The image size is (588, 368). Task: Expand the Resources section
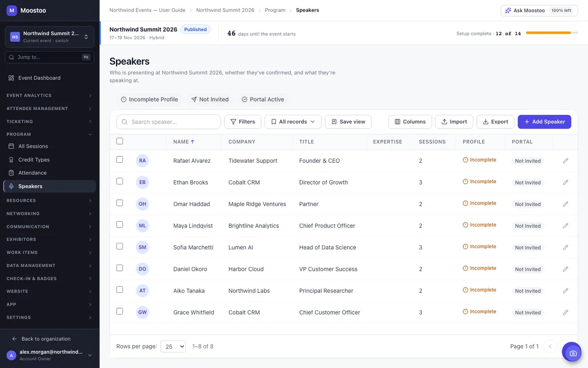point(49,201)
